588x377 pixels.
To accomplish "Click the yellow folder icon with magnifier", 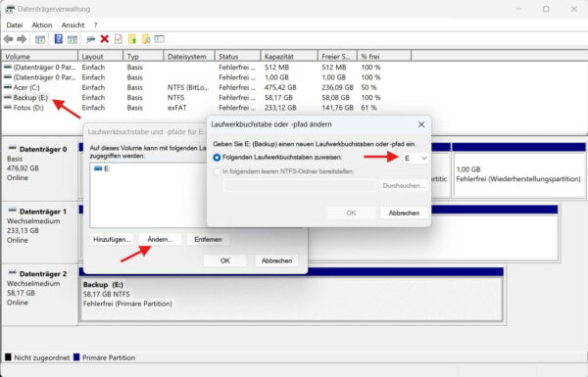I will (x=146, y=39).
